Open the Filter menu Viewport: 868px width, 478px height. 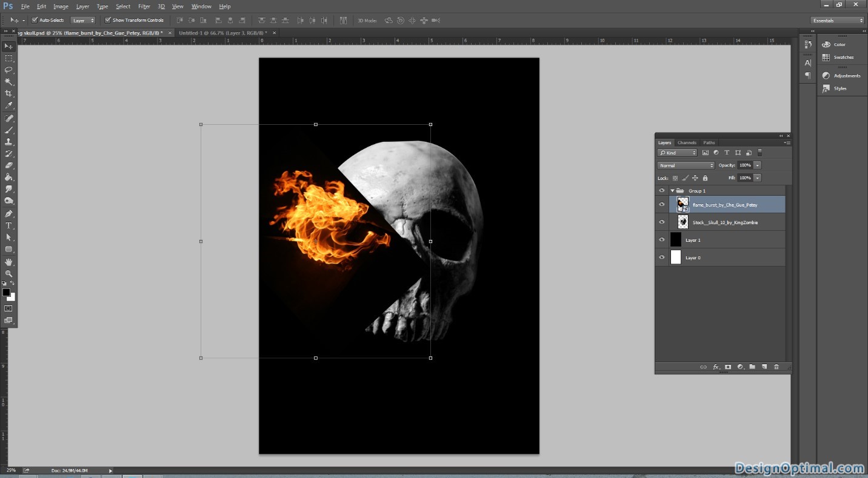point(144,6)
